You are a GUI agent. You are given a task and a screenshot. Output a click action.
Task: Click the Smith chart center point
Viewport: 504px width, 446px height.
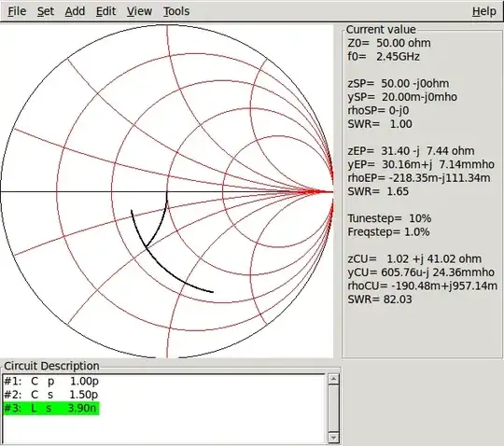(167, 192)
